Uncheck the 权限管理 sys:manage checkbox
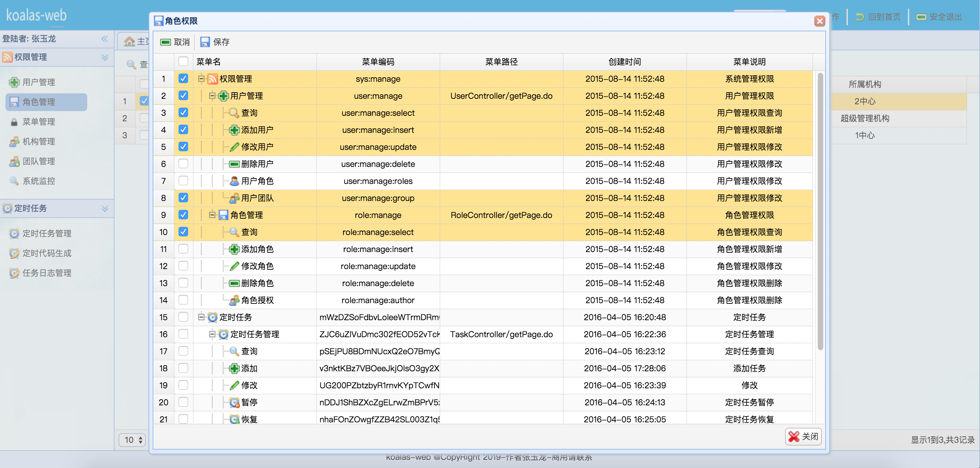The image size is (980, 468). point(183,78)
